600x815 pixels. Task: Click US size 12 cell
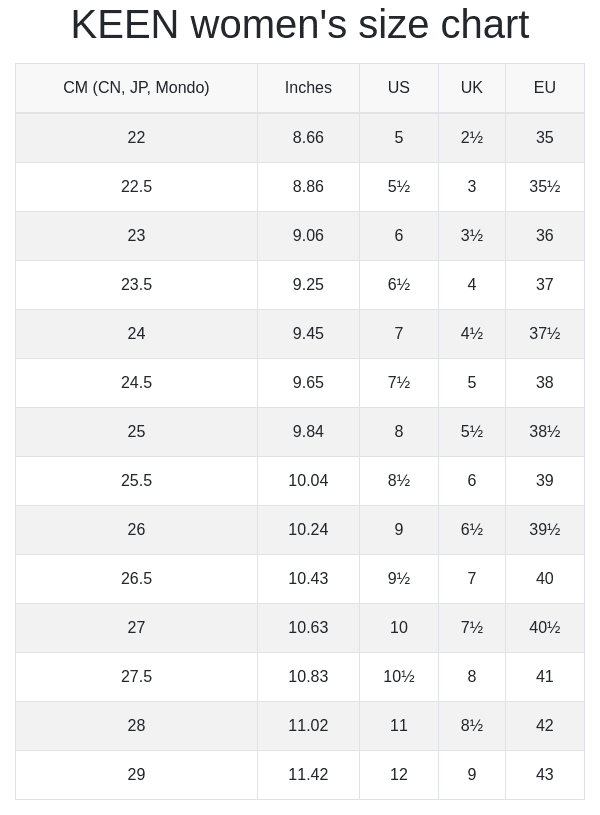[399, 774]
